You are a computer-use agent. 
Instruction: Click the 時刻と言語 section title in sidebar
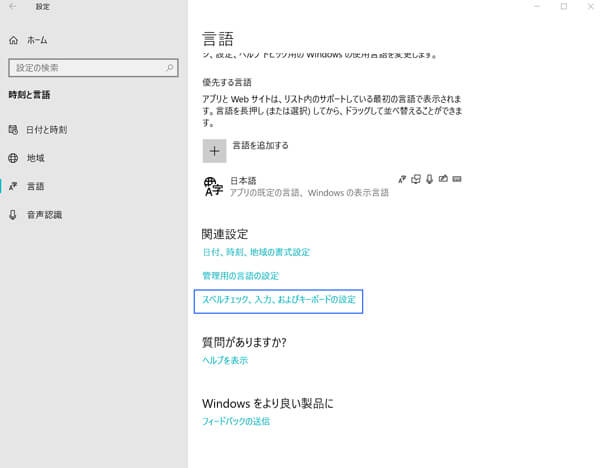[x=29, y=95]
